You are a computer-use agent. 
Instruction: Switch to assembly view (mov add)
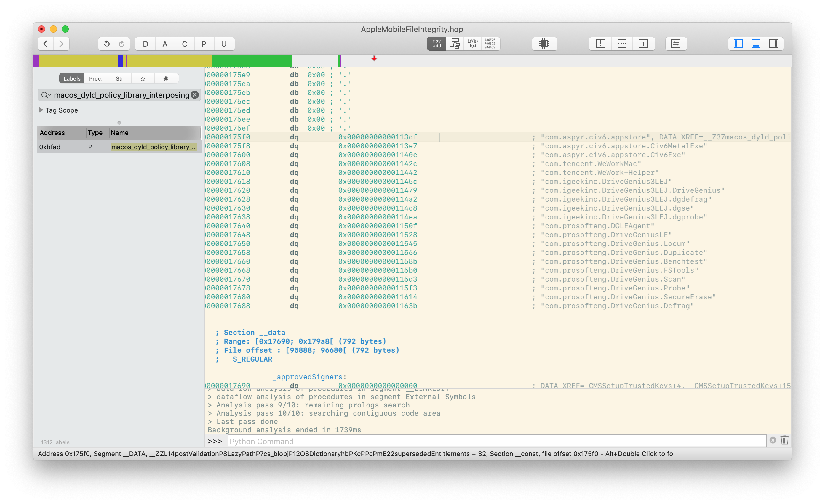click(437, 44)
